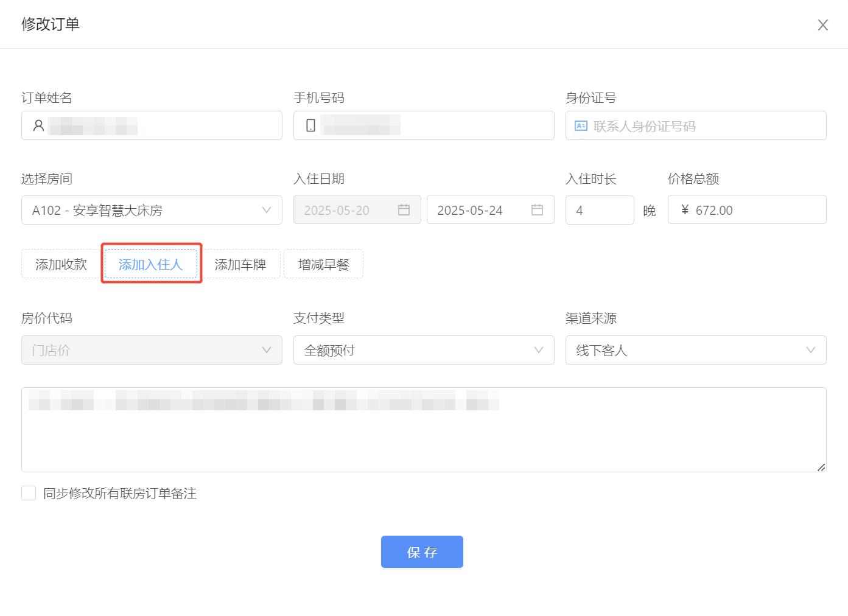The image size is (848, 616).
Task: Click into the 联系人身份证号码 input
Action: point(696,125)
